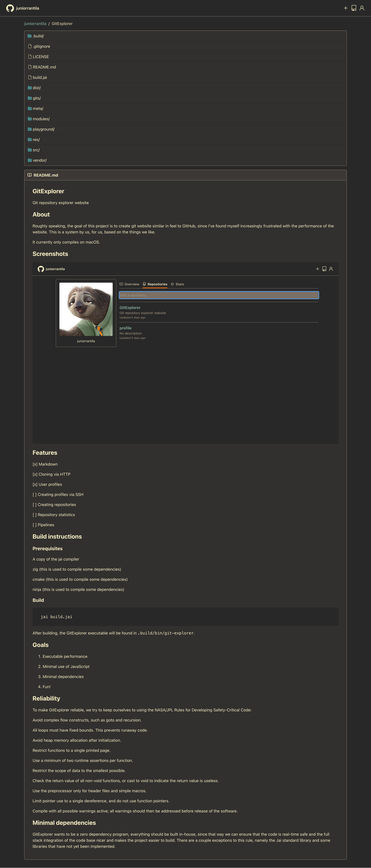Click the book icon in README.md header

(x=30, y=175)
